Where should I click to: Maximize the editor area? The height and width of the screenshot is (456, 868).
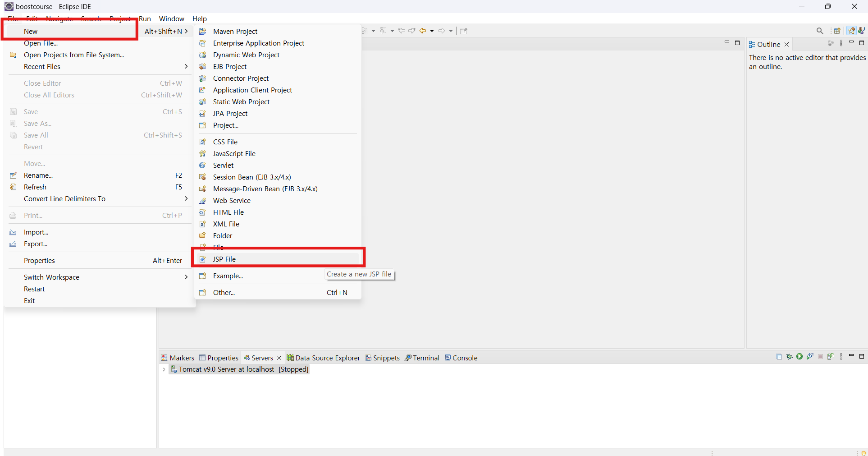tap(737, 43)
